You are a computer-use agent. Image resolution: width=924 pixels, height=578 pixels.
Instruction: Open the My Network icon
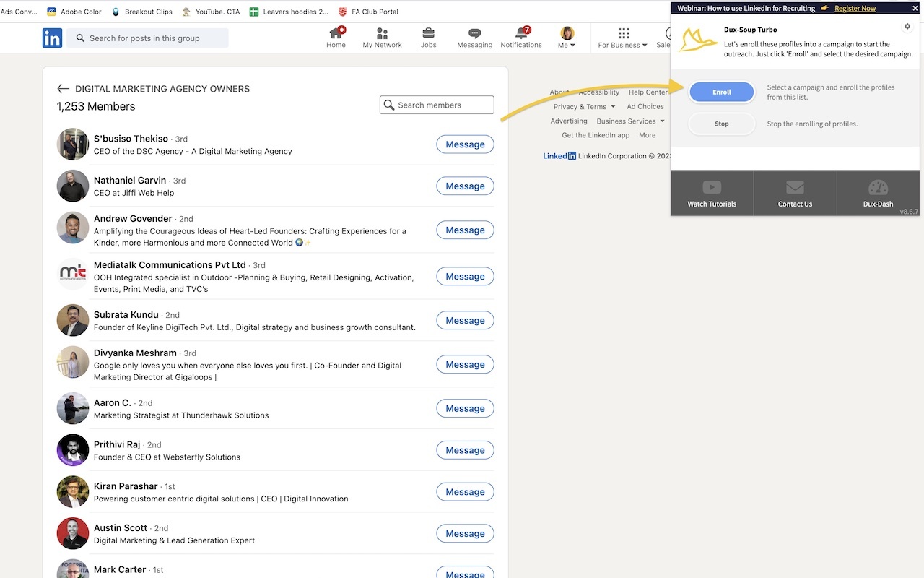(382, 38)
